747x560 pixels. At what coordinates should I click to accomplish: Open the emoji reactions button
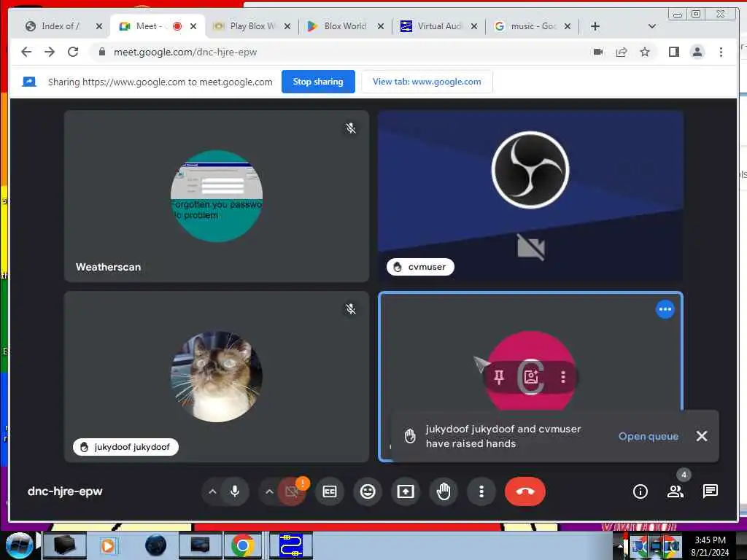pyautogui.click(x=368, y=491)
